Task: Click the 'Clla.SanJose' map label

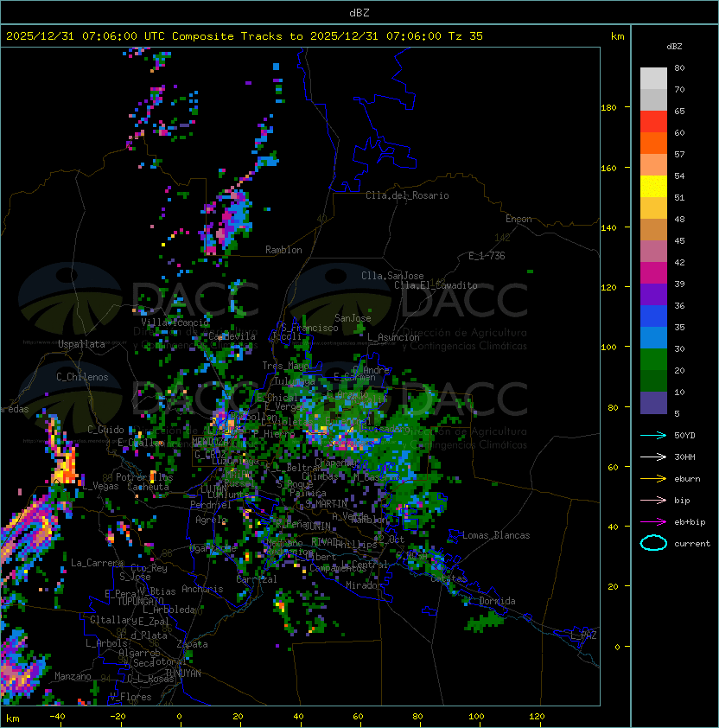Action: (392, 276)
